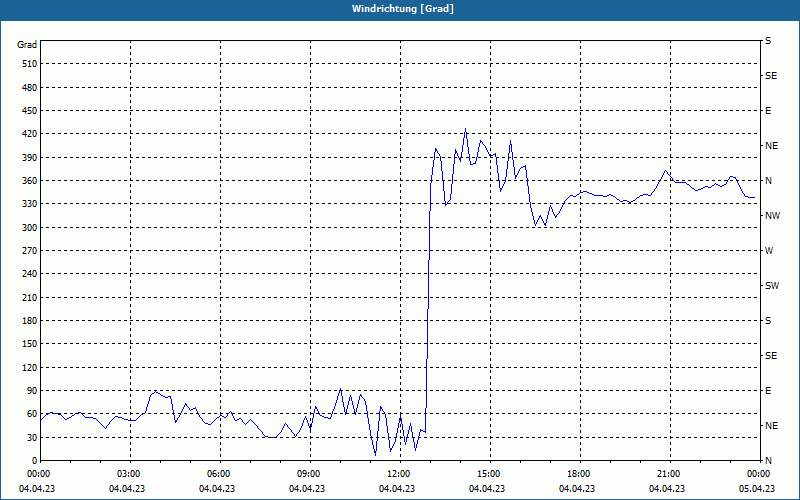Screen dimensions: 800x500
Task: Click the SW compass label on right axis
Action: pyautogui.click(x=772, y=286)
